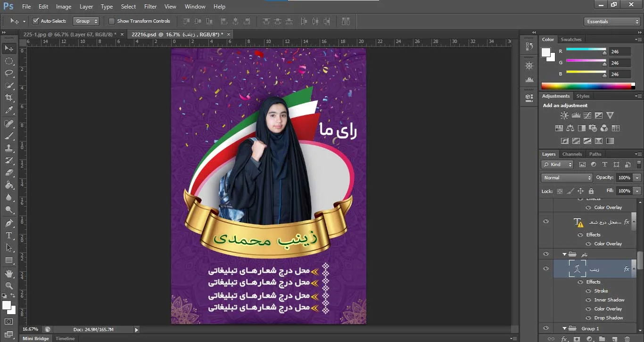This screenshot has height=342, width=644.
Task: Create a new group with folder icon
Action: (x=602, y=339)
